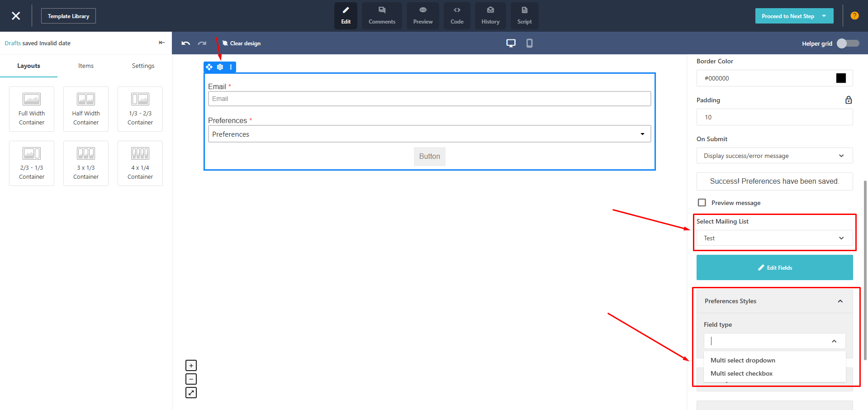Switch to mobile preview
This screenshot has width=868, height=410.
(x=529, y=43)
